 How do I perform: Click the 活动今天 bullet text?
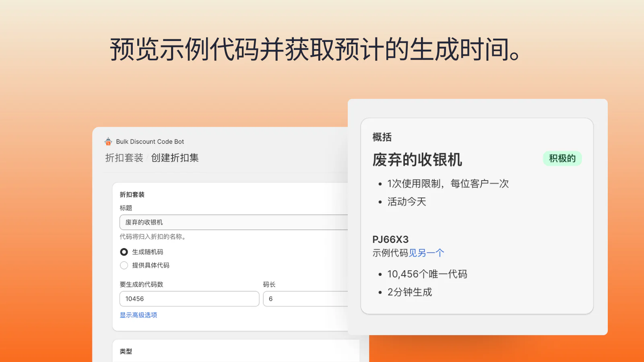[407, 202]
